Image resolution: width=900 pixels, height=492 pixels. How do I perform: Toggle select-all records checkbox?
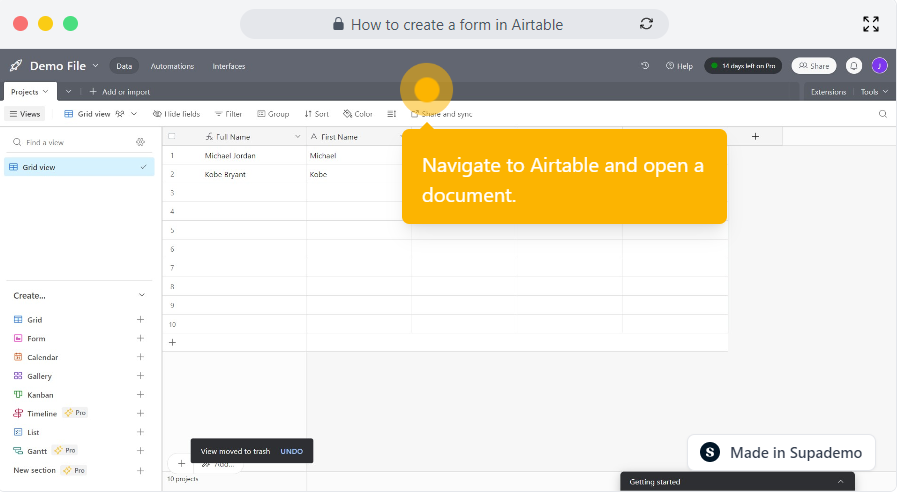[x=172, y=137]
